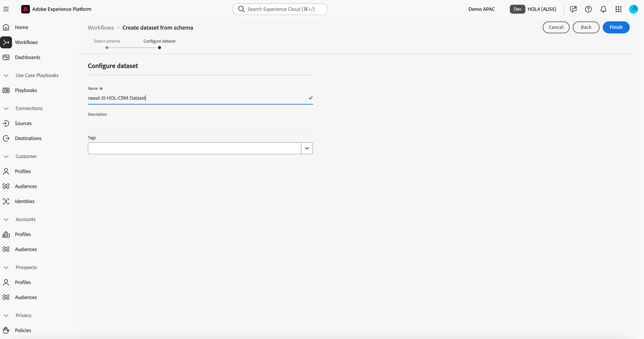This screenshot has height=339, width=644.
Task: Click the Workflows breadcrumb link
Action: [101, 28]
